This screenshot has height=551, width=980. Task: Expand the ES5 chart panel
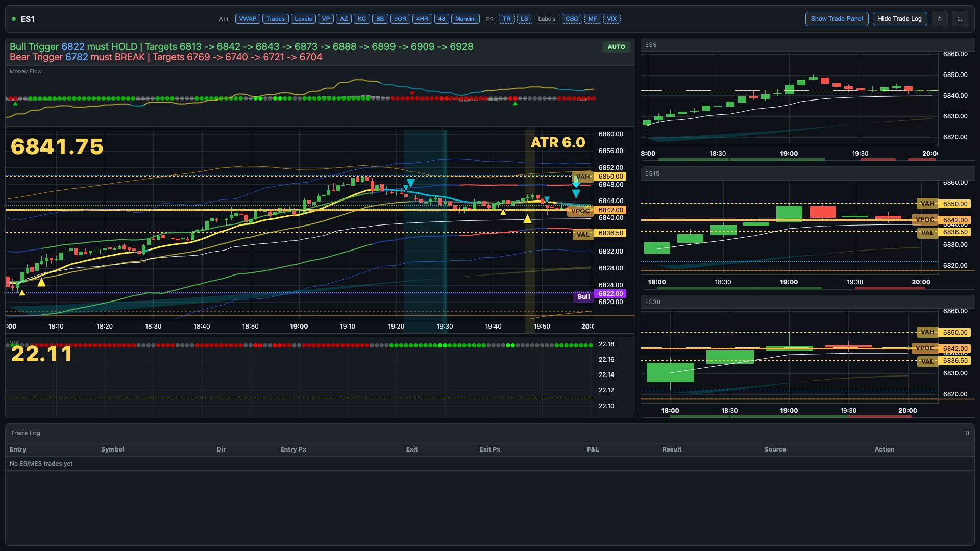pos(651,45)
